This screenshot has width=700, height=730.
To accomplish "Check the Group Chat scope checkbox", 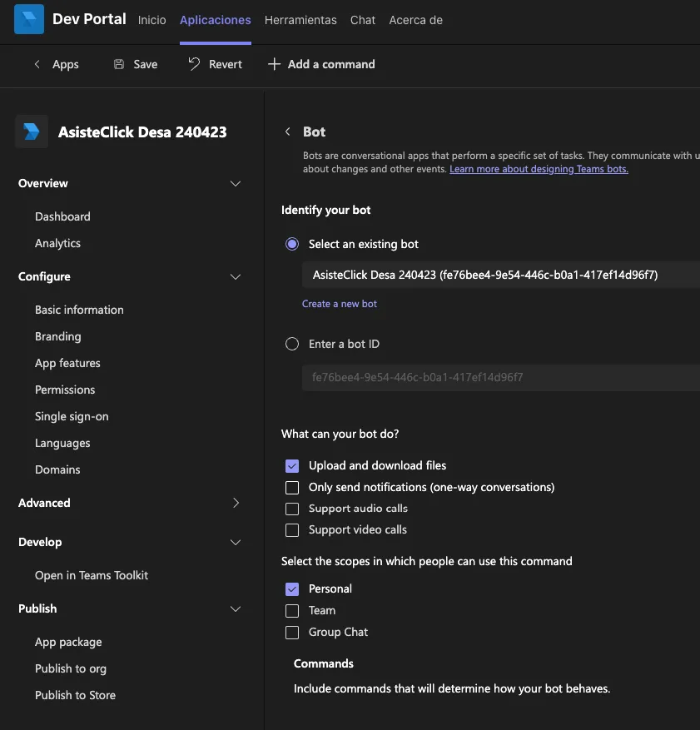I will [x=292, y=633].
